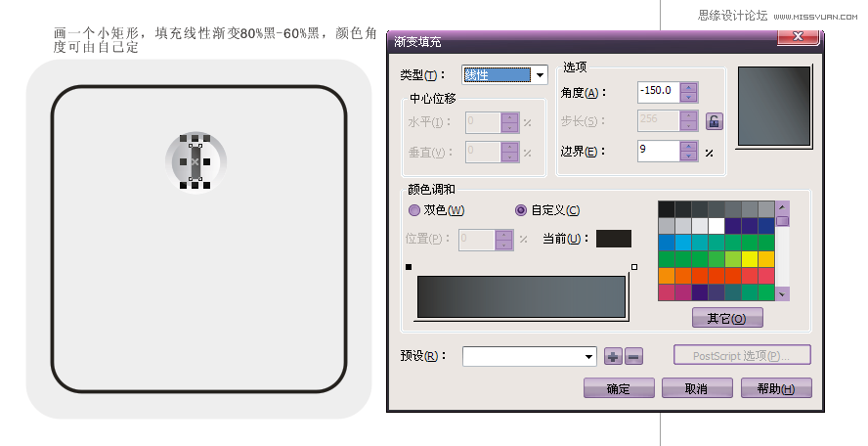Pick the yellow swatch in the color palette
This screenshot has width=868, height=446.
coord(749,259)
